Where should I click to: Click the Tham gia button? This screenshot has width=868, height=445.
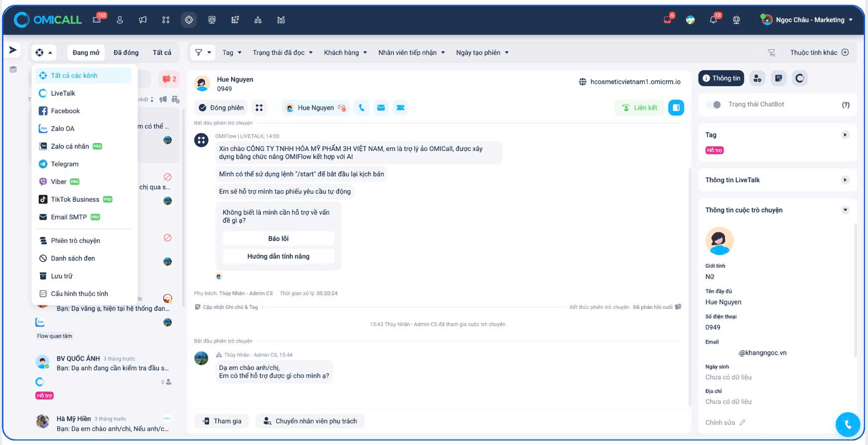click(x=222, y=421)
